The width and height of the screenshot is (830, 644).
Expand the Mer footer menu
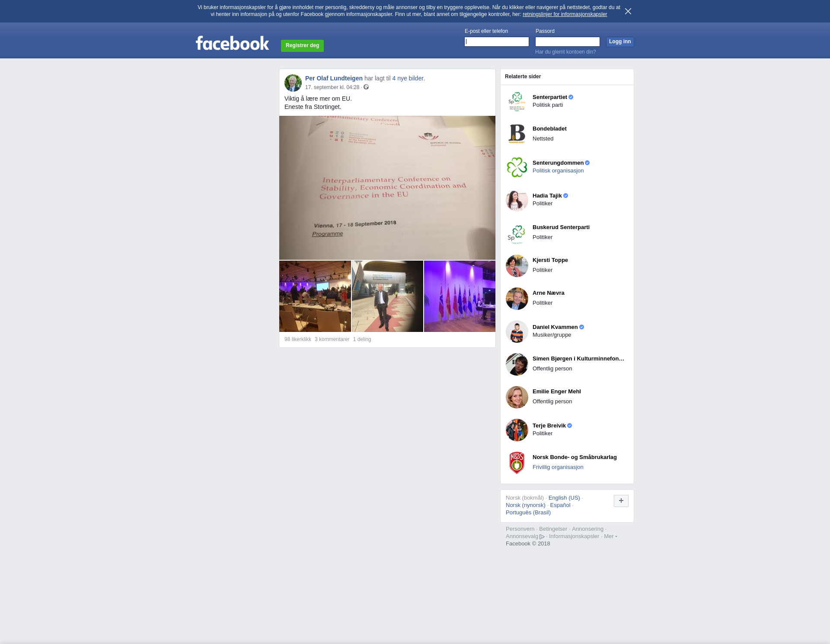610,536
